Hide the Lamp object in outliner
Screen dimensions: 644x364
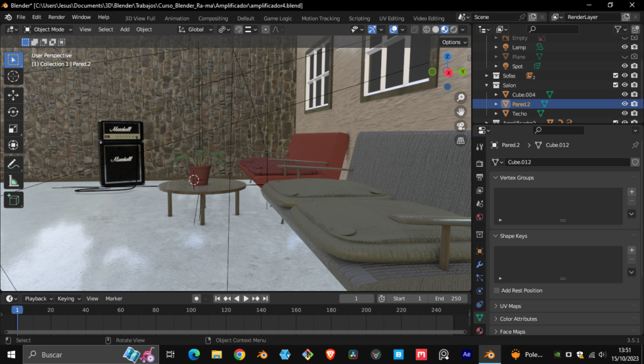(625, 47)
